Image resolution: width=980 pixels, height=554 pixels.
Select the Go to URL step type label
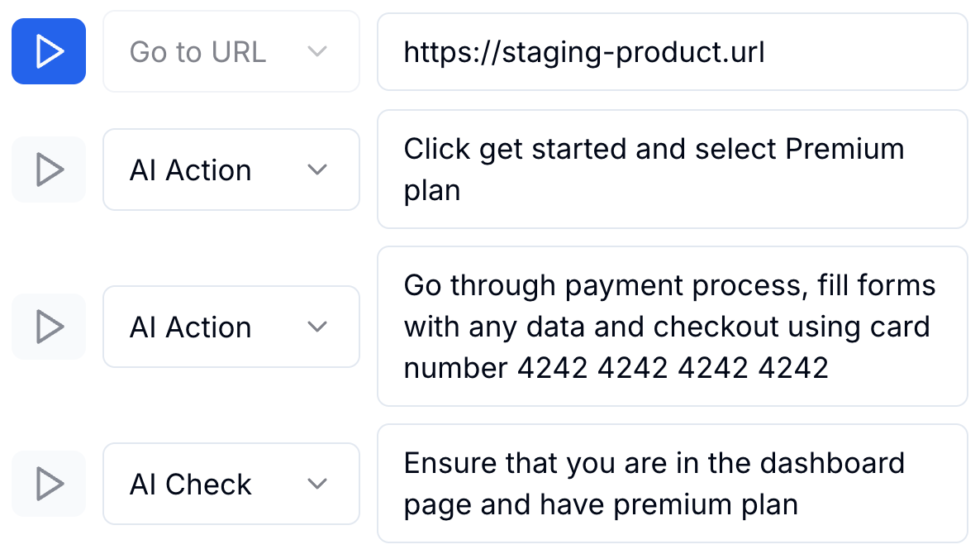point(197,52)
